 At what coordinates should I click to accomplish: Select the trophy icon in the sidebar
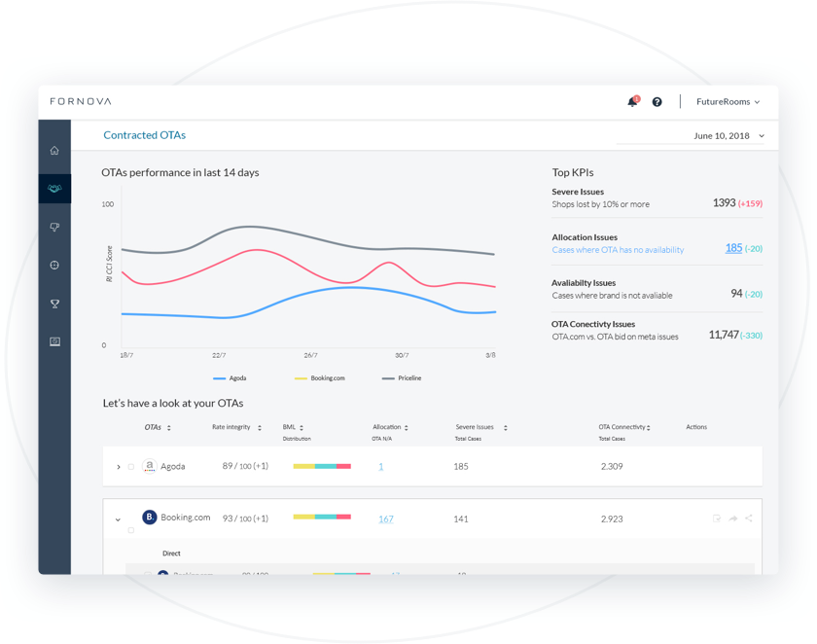(x=54, y=303)
